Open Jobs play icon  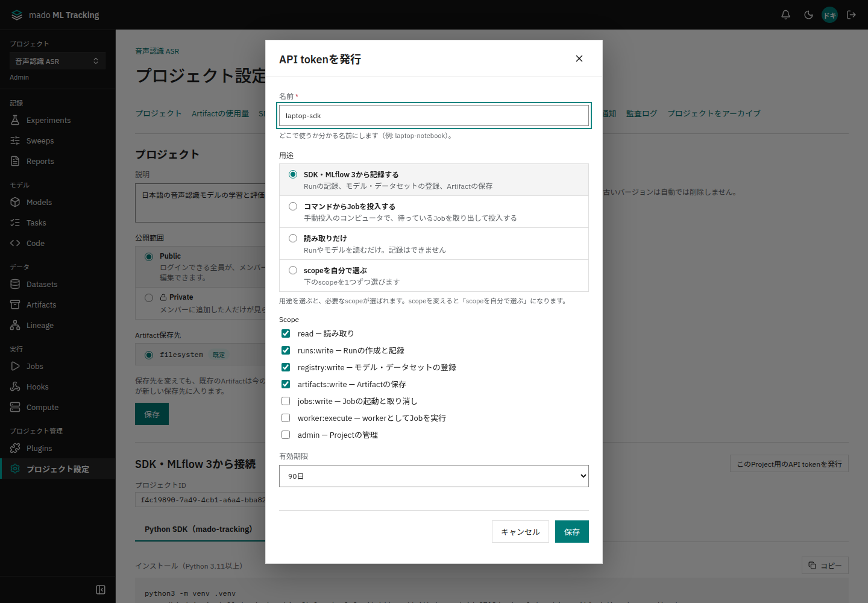15,366
